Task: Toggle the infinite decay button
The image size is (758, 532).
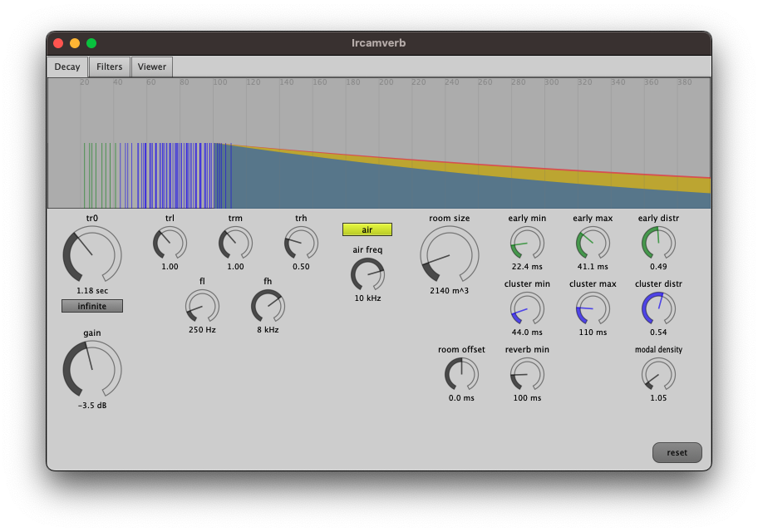Action: pyautogui.click(x=92, y=306)
